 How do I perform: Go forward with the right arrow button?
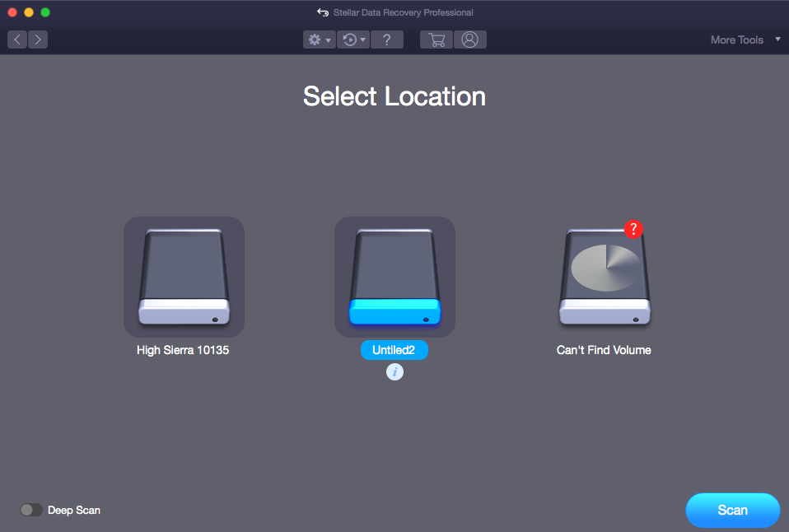click(38, 40)
